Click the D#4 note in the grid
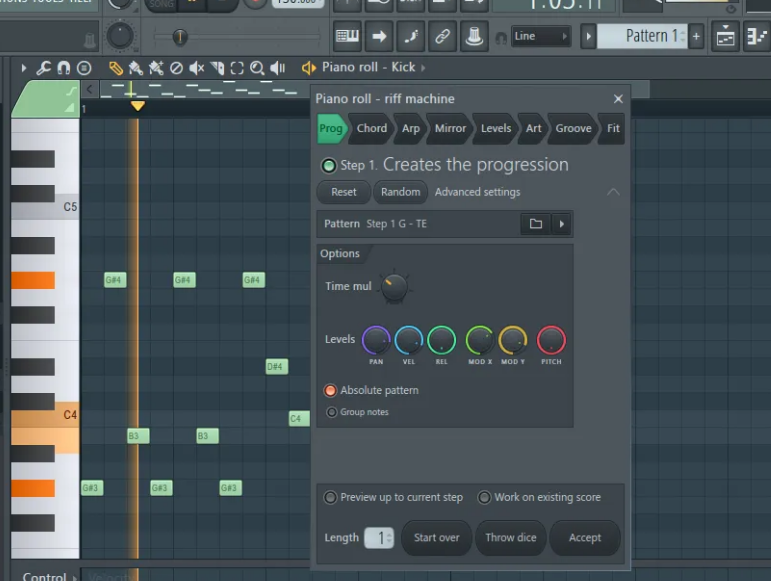The height and width of the screenshot is (581, 771). 277,367
